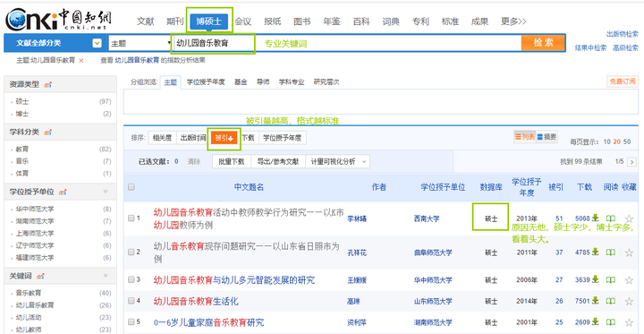The height and width of the screenshot is (334, 644).
Task: Open online reading for the 山东师范大学 paper
Action: tap(611, 302)
